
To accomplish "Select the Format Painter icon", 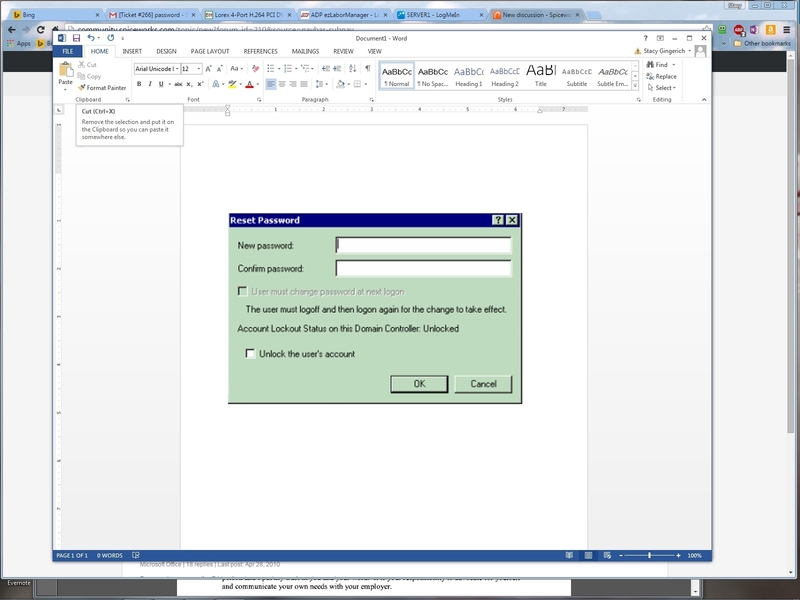I will [82, 86].
